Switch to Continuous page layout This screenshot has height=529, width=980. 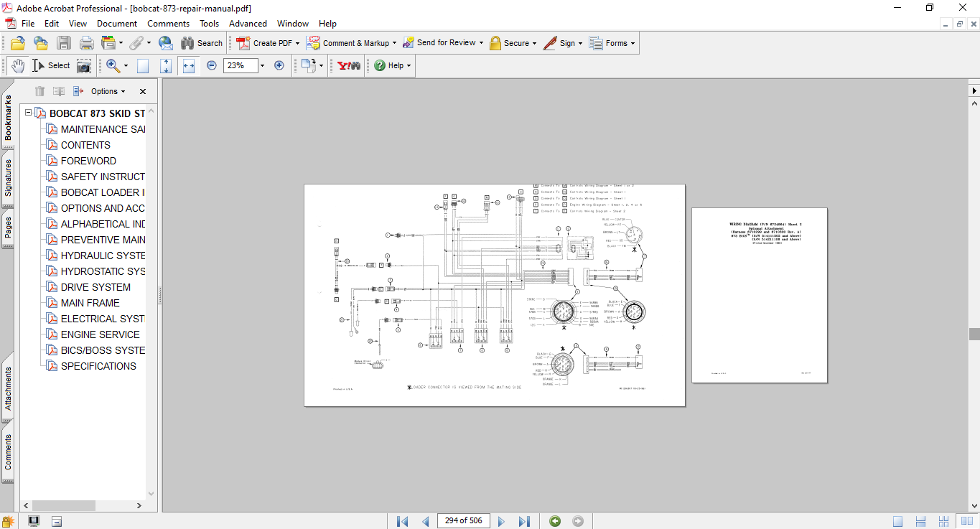[921, 521]
